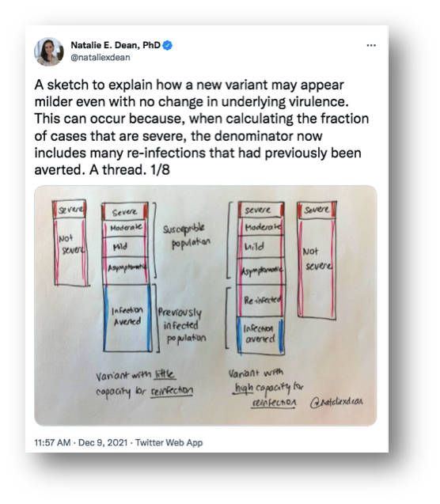Screen dimensions: 440x504
Task: Click the Moderate box in left column
Action: [126, 228]
